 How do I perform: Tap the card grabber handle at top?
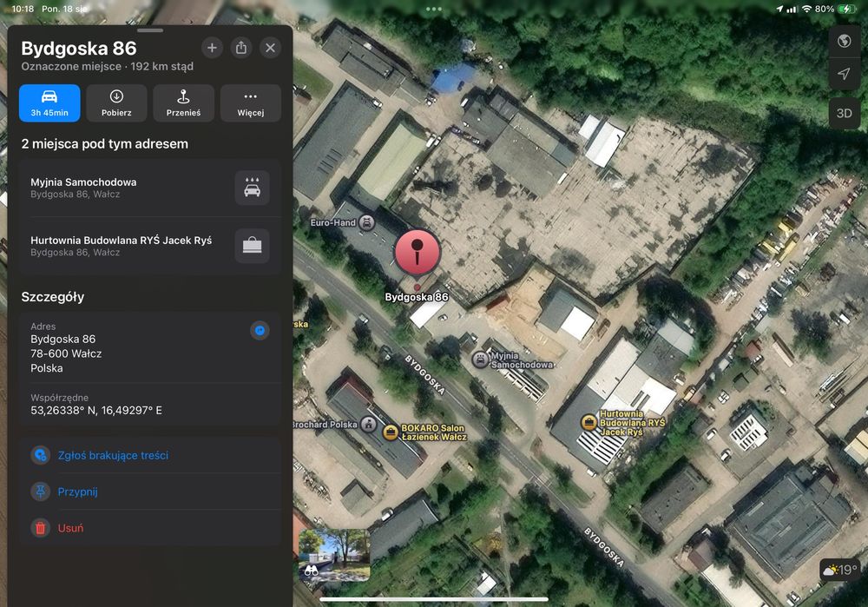(150, 30)
